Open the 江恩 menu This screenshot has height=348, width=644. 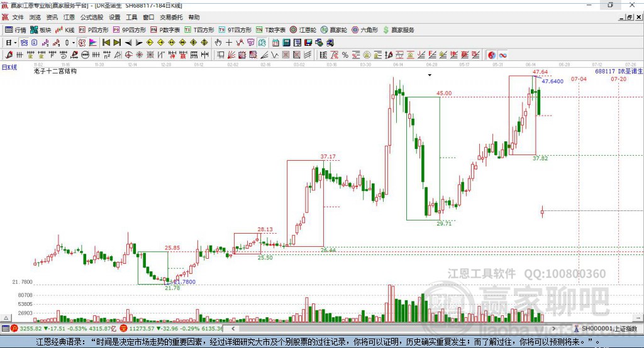(69, 17)
